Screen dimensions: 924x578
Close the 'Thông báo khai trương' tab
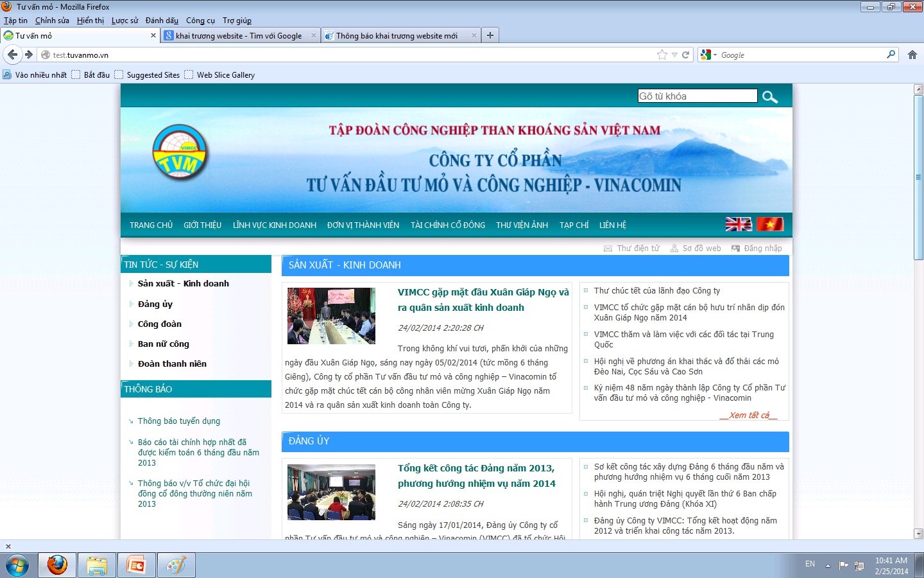pyautogui.click(x=474, y=35)
